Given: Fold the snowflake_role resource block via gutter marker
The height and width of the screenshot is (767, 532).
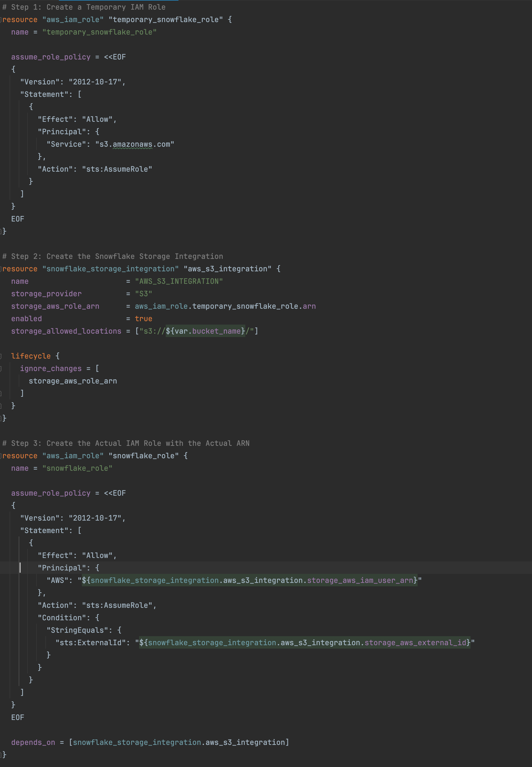Looking at the screenshot, I should 1,456.
